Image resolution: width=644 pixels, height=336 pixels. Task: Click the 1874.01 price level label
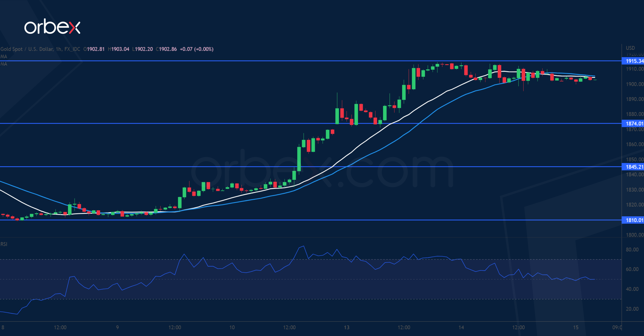point(634,123)
